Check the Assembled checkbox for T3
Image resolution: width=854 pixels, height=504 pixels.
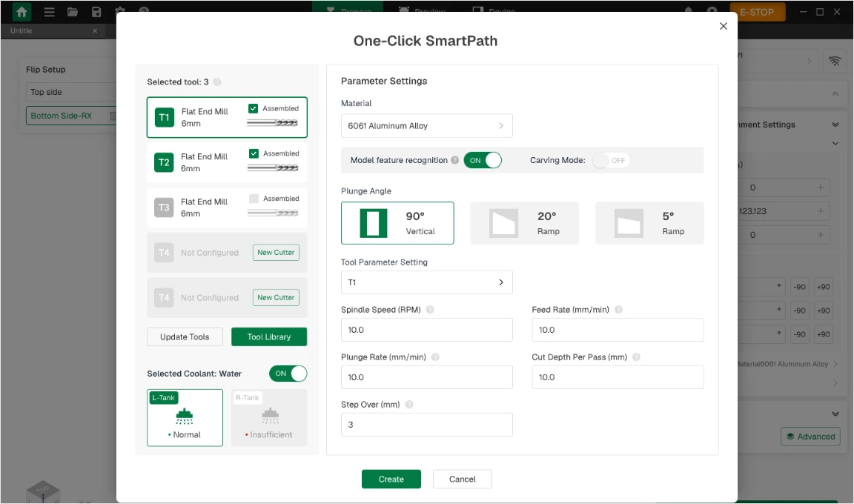(x=254, y=199)
